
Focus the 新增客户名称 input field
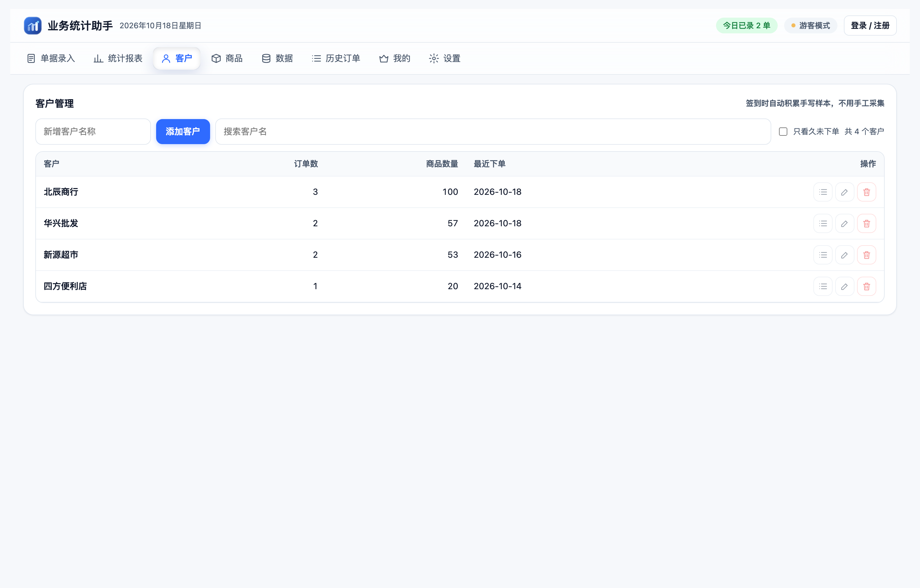(x=93, y=132)
